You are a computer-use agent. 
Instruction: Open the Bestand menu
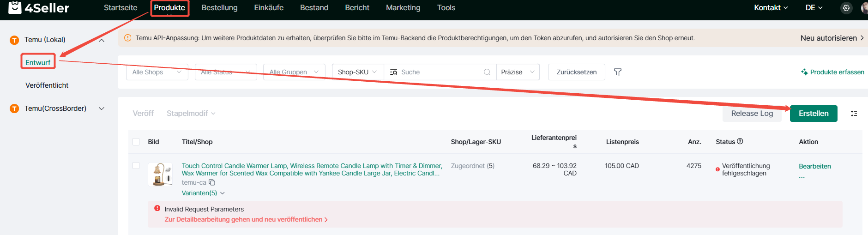pyautogui.click(x=314, y=8)
